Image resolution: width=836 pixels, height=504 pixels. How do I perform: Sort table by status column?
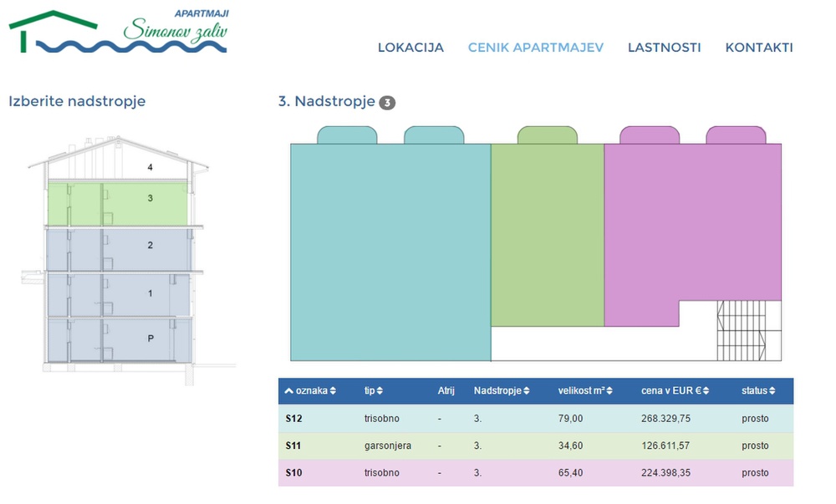click(758, 390)
